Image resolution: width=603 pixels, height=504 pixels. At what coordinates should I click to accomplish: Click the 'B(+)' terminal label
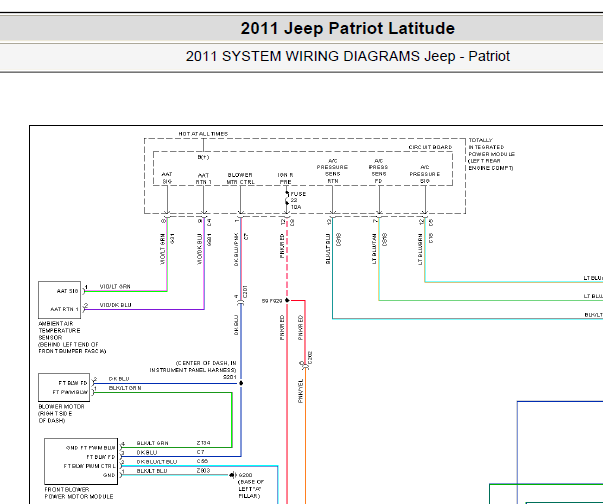pos(203,157)
